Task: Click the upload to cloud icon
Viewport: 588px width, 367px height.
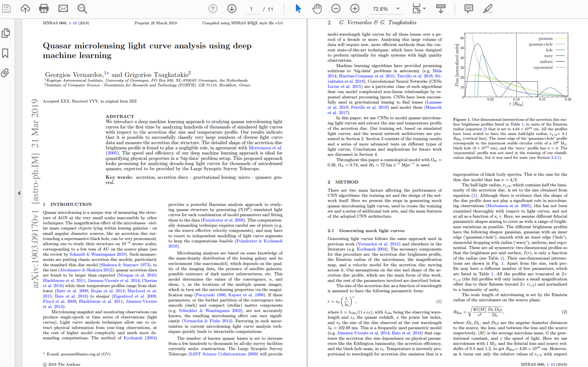Action: point(25,9)
